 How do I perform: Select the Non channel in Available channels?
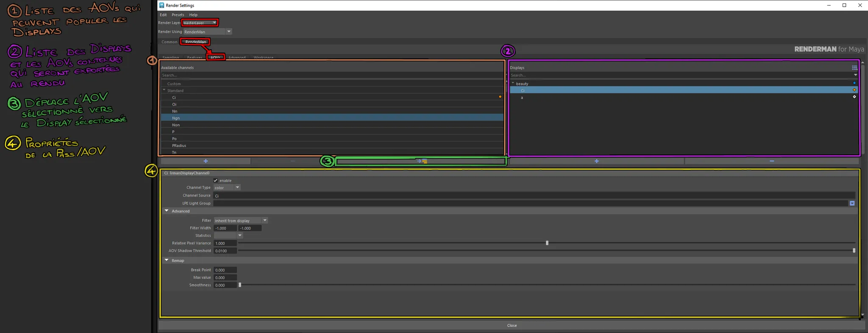pyautogui.click(x=176, y=125)
